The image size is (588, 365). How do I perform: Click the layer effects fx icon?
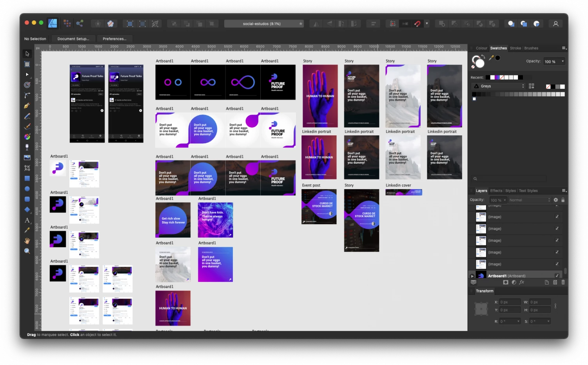pos(522,282)
